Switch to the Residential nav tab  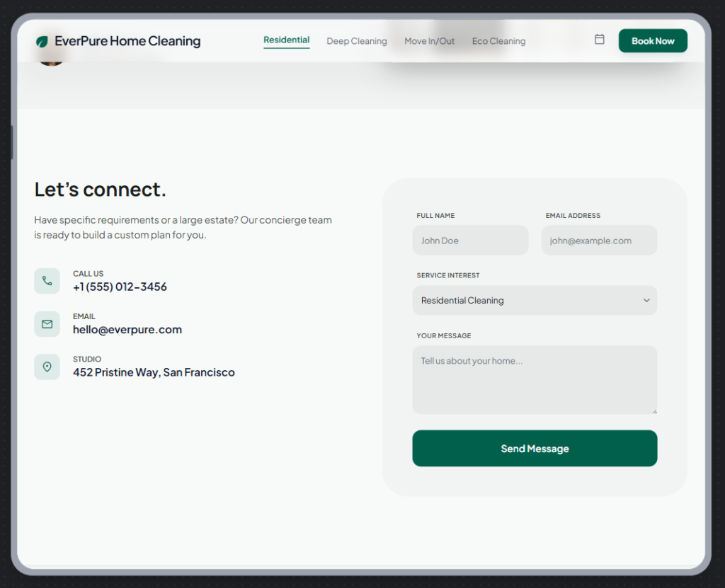286,40
